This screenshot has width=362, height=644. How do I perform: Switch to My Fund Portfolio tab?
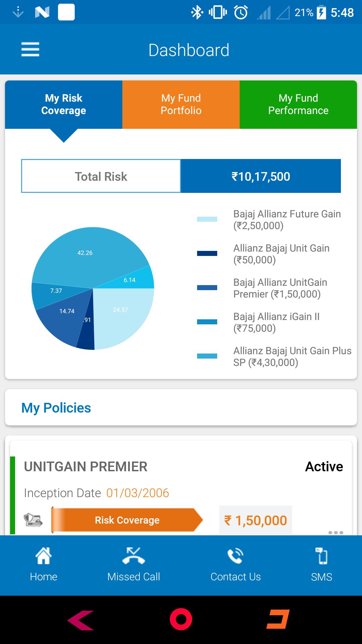[x=181, y=104]
